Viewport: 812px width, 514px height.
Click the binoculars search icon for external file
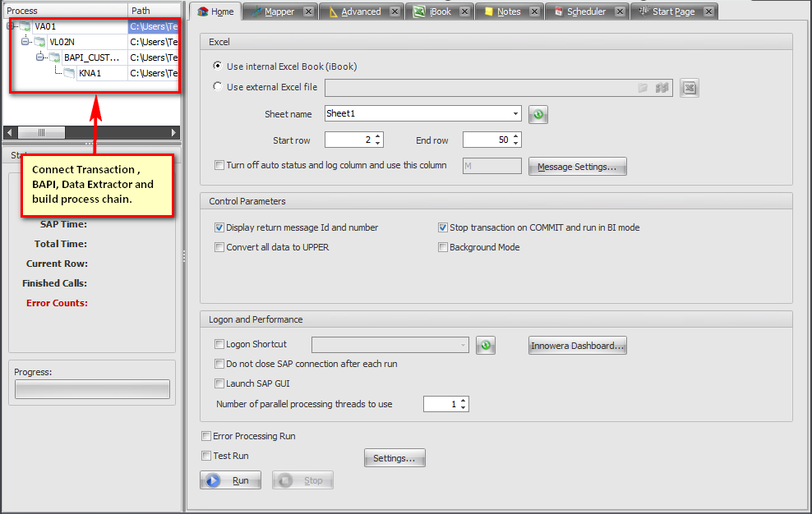point(662,88)
